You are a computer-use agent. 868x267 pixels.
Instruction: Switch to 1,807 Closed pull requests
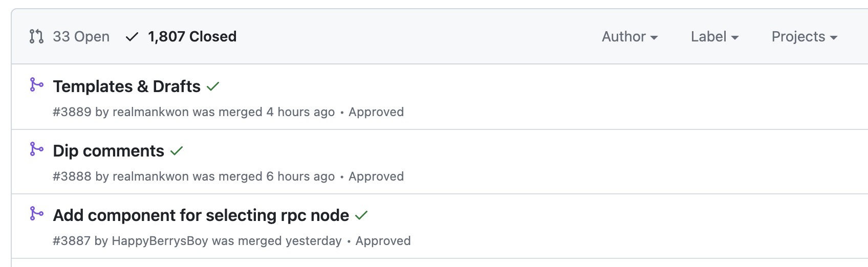pyautogui.click(x=192, y=37)
